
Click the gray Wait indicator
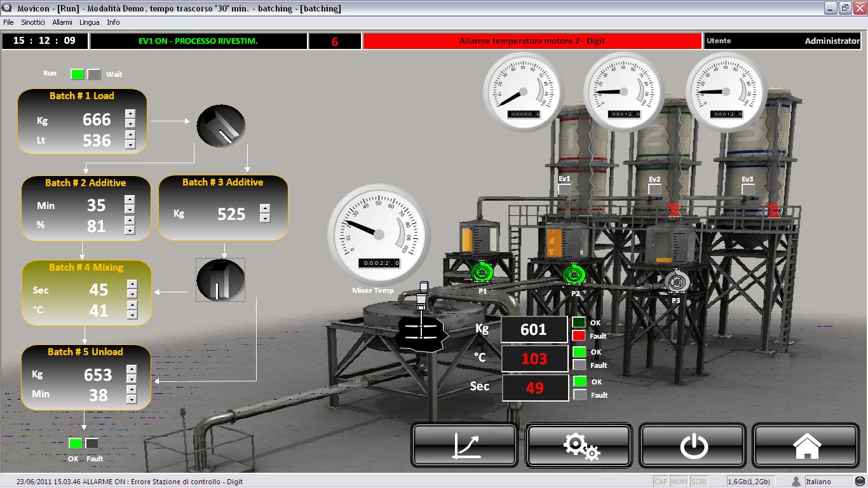(x=94, y=74)
